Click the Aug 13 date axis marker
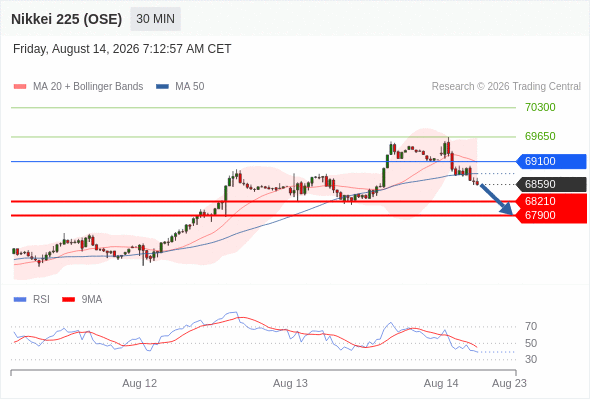The image size is (590, 400). [x=290, y=383]
